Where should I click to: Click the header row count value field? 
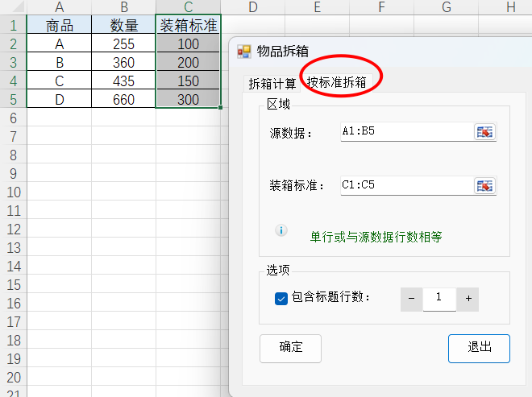point(439,299)
